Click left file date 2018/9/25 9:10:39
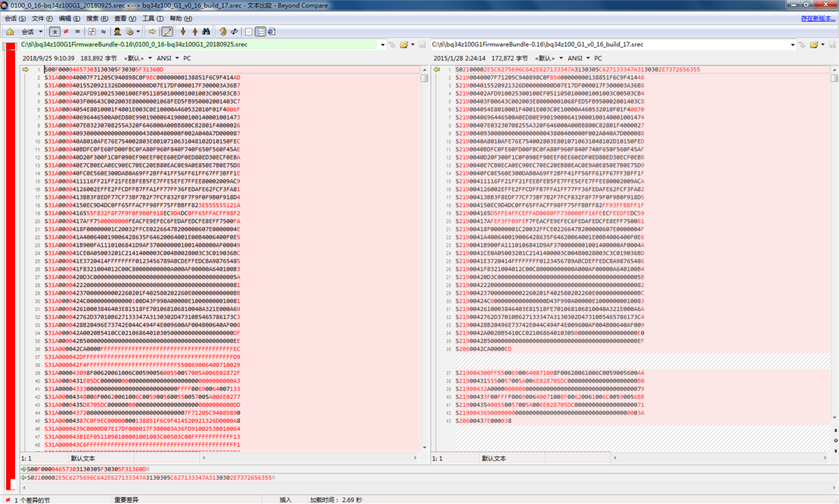 (x=48, y=59)
